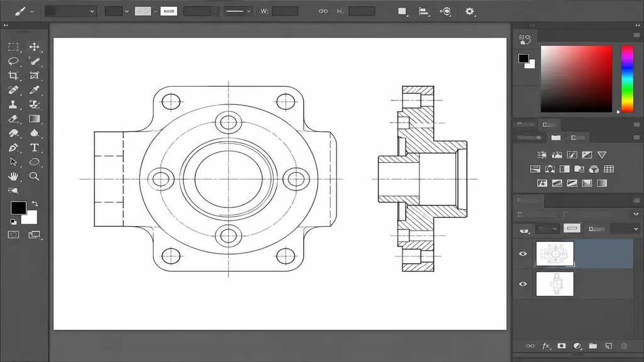
Task: Select the Ellipse shape tool
Action: point(35,162)
